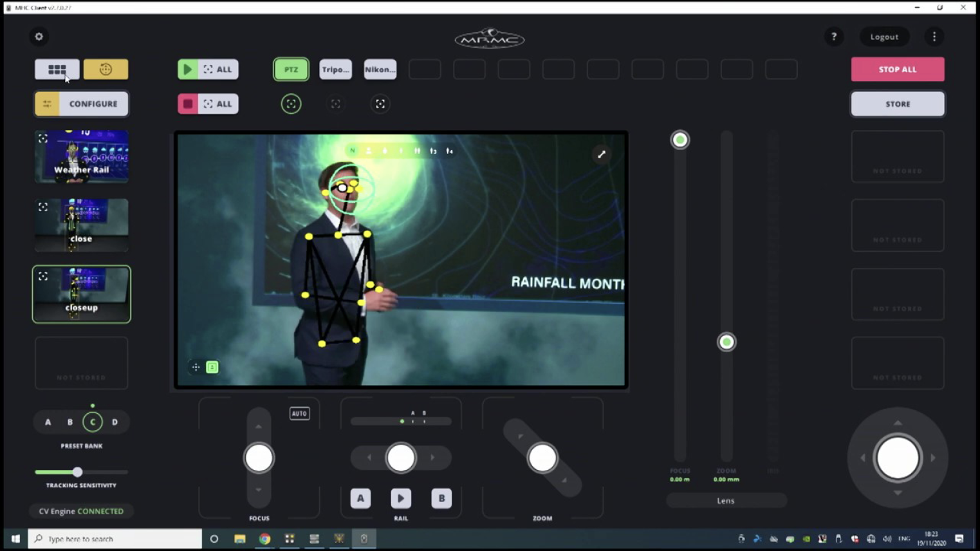Load the Weather Rail preset thumbnail

point(82,156)
